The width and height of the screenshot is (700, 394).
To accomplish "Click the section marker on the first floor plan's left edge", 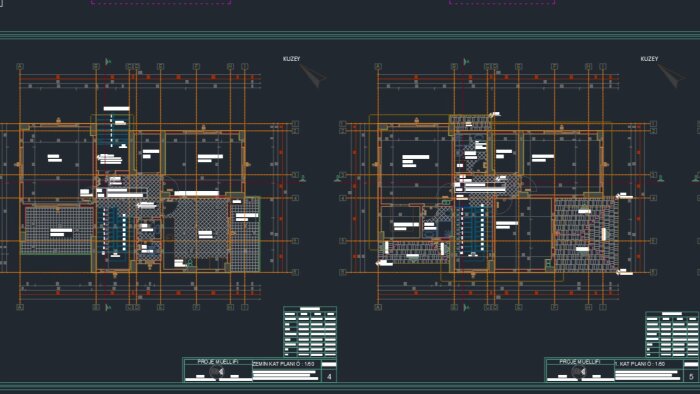I will point(338,178).
